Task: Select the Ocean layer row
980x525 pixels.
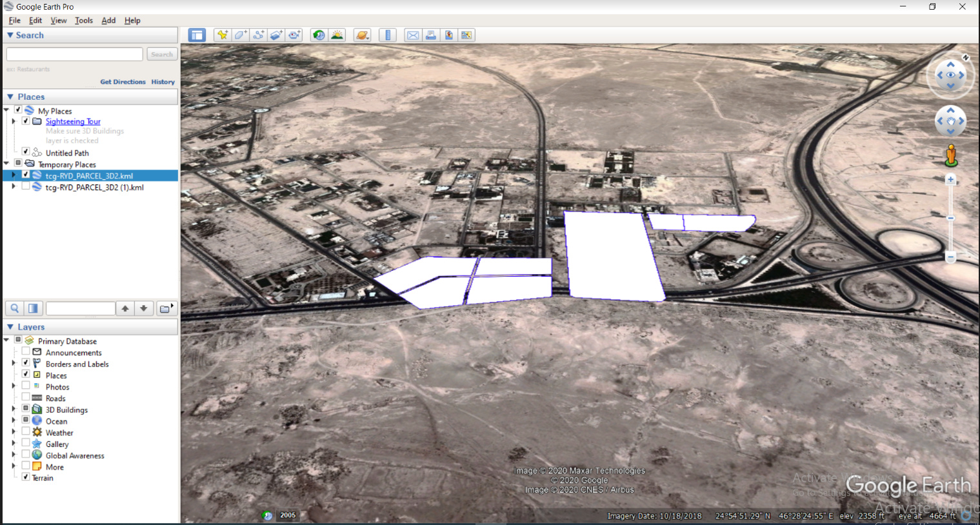Action: pyautogui.click(x=56, y=421)
